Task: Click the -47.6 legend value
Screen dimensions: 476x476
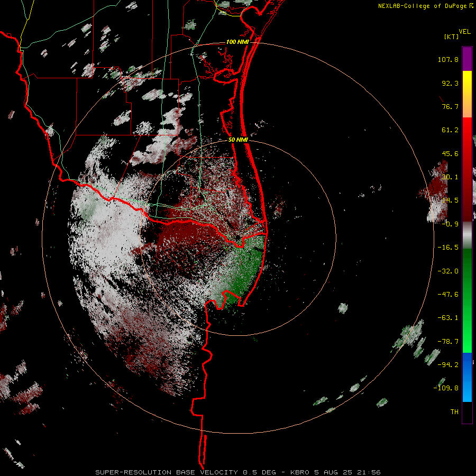Action: [x=448, y=295]
